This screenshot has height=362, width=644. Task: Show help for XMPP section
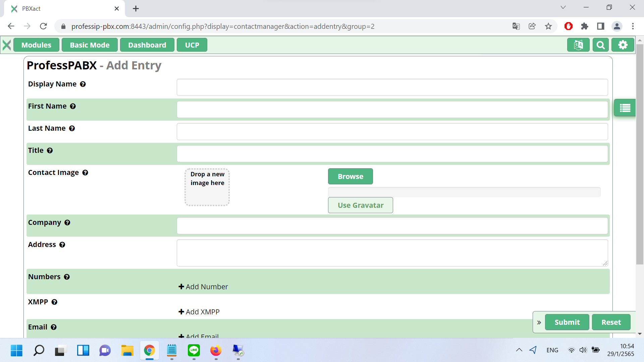click(x=54, y=302)
